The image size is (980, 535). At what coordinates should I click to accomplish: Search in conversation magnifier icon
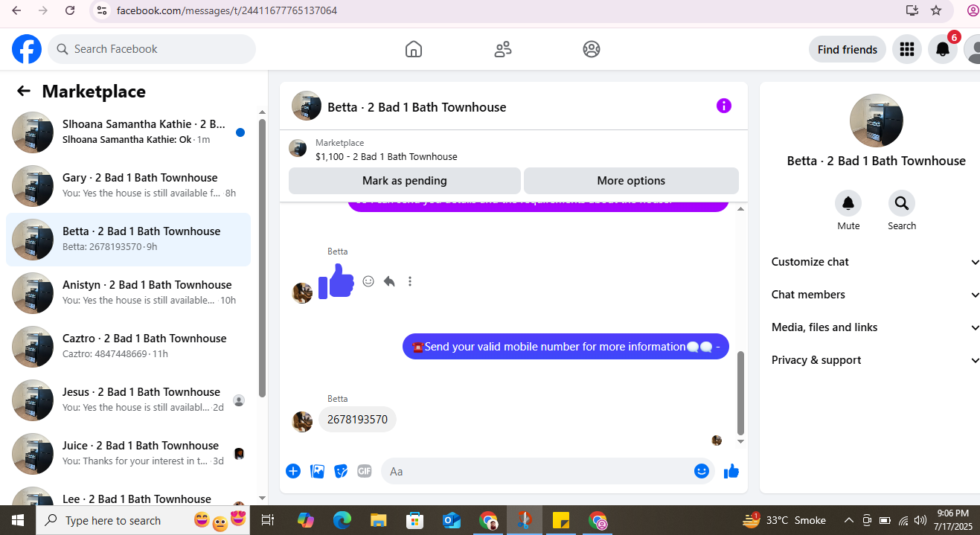click(x=902, y=203)
